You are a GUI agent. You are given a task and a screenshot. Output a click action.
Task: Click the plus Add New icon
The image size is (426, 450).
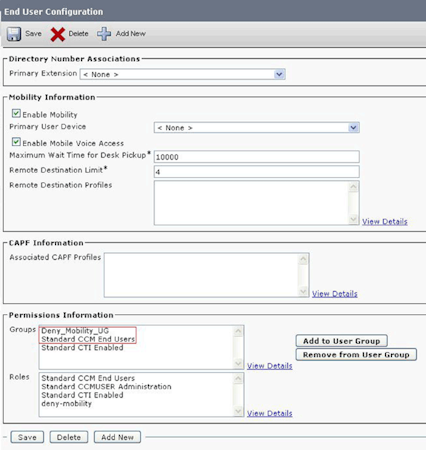(104, 34)
